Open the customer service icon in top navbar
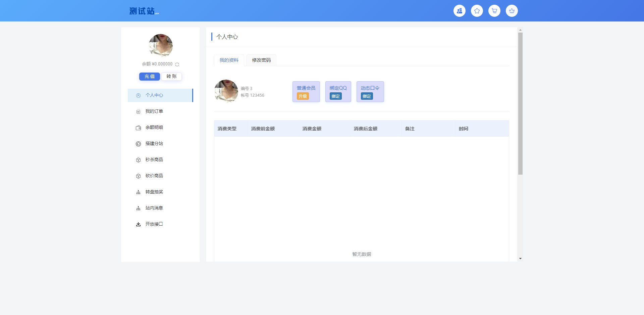The width and height of the screenshot is (644, 315). [x=459, y=10]
